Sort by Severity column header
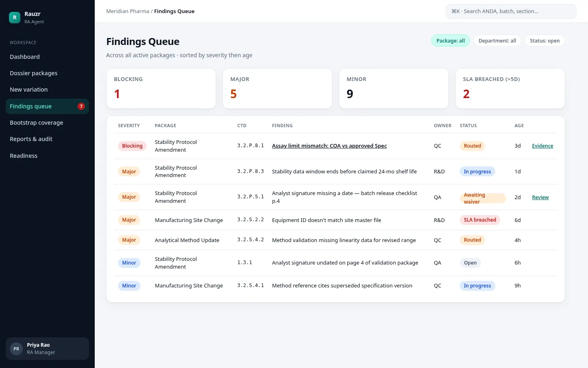The width and height of the screenshot is (588, 368). [129, 126]
